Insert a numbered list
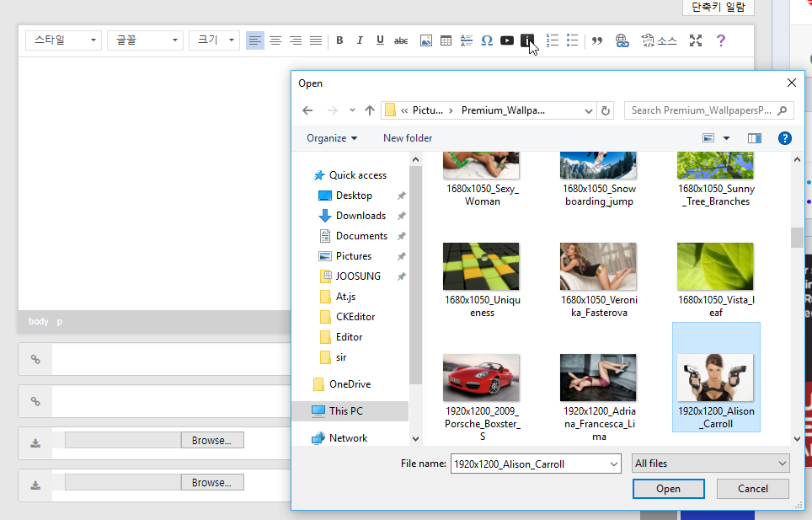This screenshot has height=520, width=812. (553, 40)
